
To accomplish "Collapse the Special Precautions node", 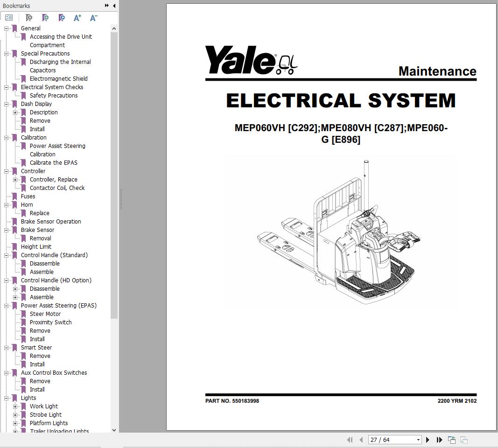I will tap(6, 54).
